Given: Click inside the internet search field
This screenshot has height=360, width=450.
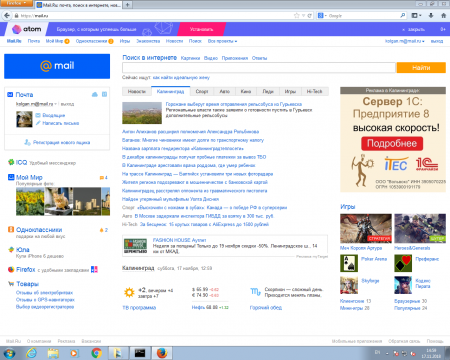Looking at the screenshot, I should [259, 68].
